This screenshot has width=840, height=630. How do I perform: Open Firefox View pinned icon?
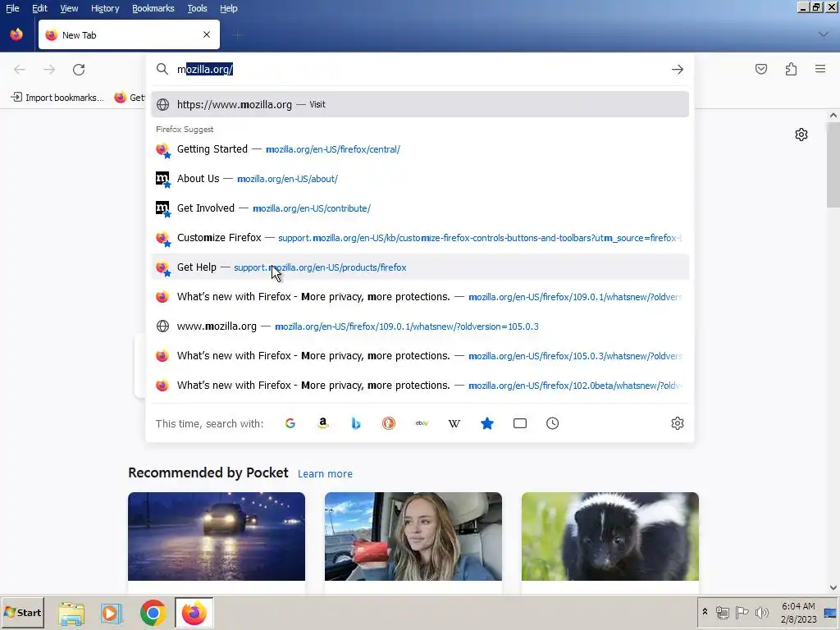[x=16, y=34]
